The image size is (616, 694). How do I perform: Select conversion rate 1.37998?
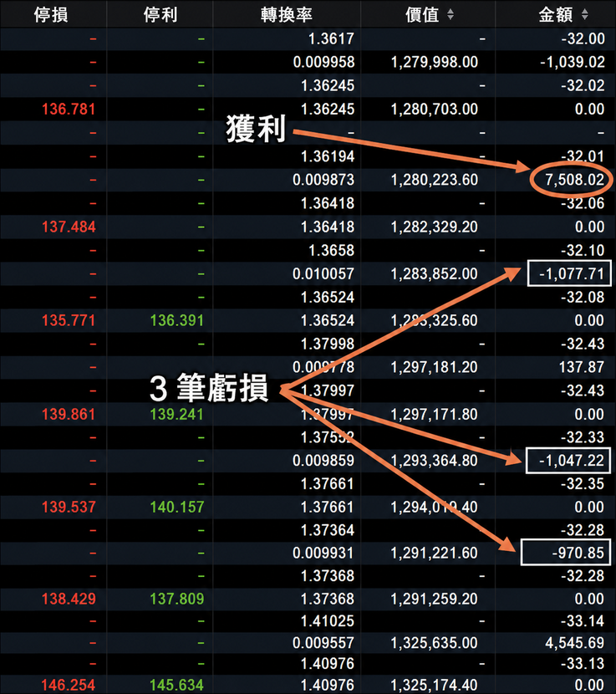328,344
